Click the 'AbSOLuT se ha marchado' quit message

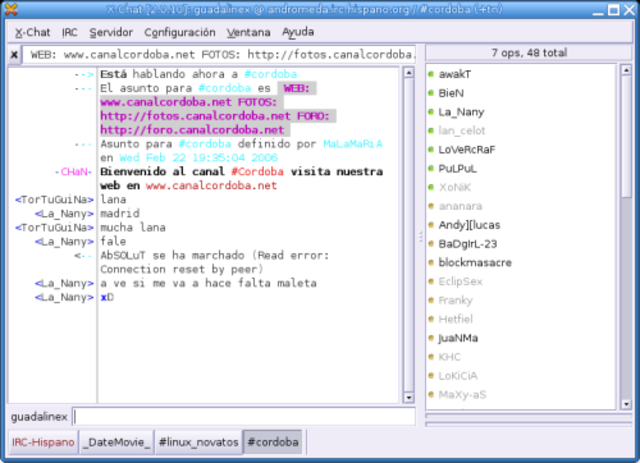[x=215, y=263]
